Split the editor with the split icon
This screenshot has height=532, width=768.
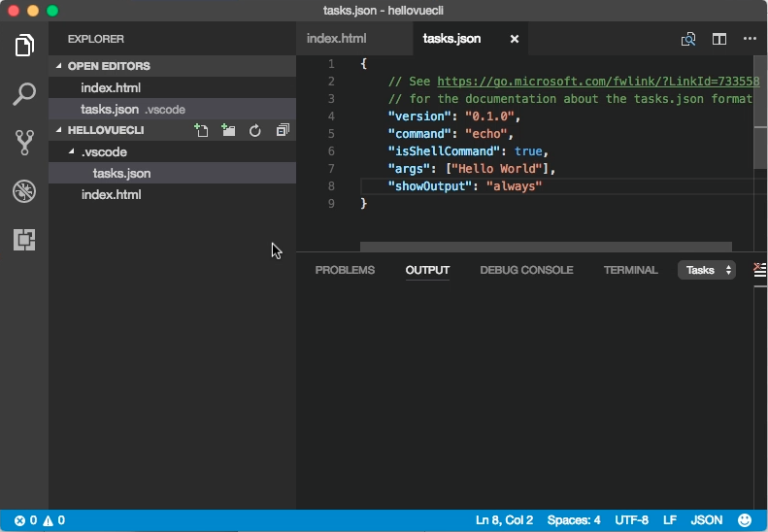(719, 39)
